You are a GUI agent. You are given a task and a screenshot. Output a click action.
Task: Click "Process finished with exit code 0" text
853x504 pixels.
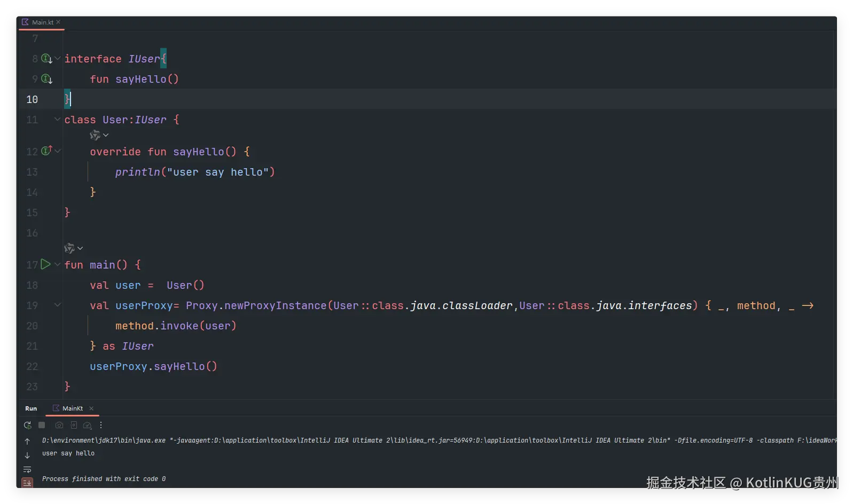click(104, 479)
